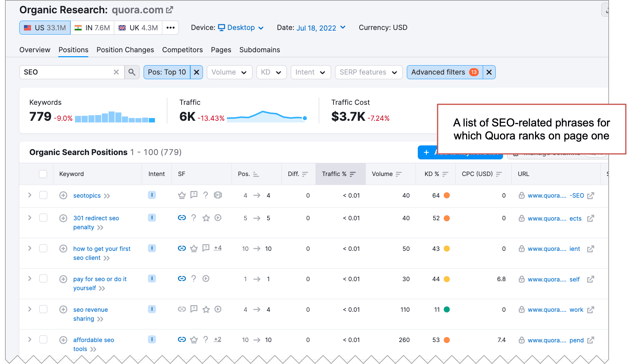
Task: Open external URL icon for seo revenue sharing row
Action: 591,310
